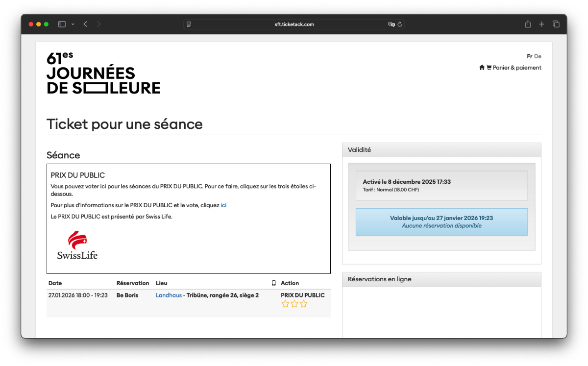Screen dimensions: 588x366
Task: Click the home icon next to Panier & paiement
Action: (482, 67)
